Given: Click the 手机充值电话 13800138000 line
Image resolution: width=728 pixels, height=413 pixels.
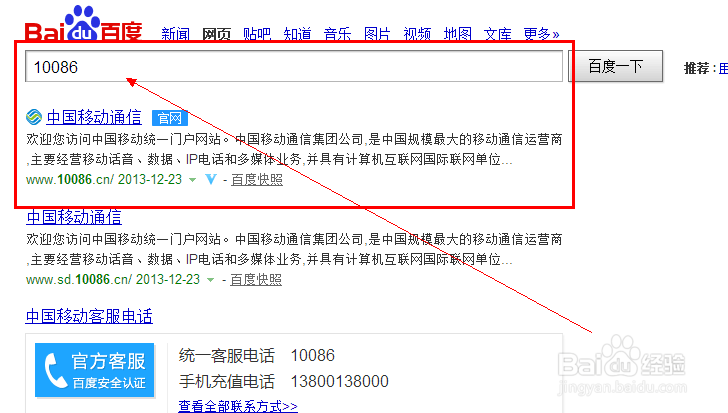Looking at the screenshot, I should point(284,381).
